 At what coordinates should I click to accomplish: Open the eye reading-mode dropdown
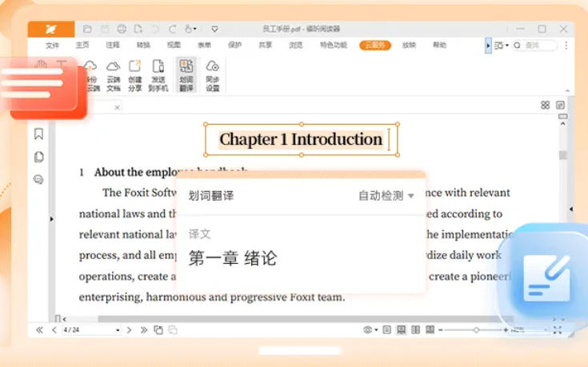[370, 330]
